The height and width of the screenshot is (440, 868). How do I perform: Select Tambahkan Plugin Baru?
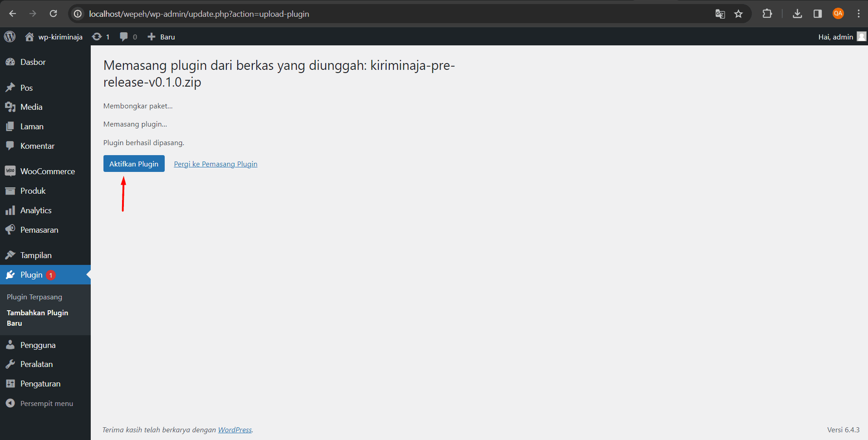pos(37,318)
